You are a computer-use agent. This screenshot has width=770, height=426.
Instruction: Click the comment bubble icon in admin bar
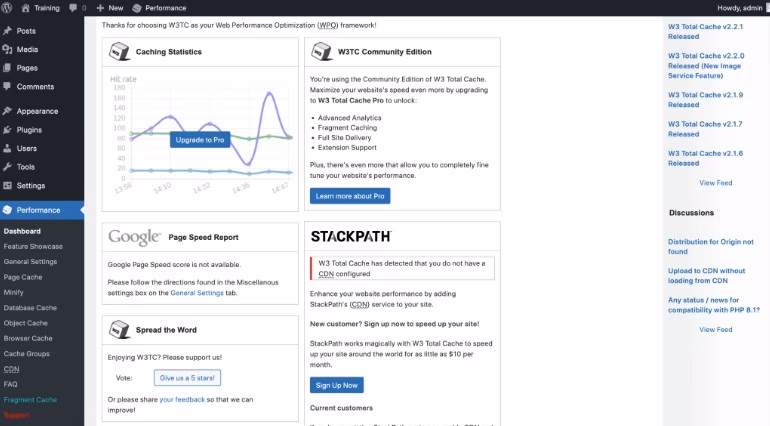(x=74, y=7)
